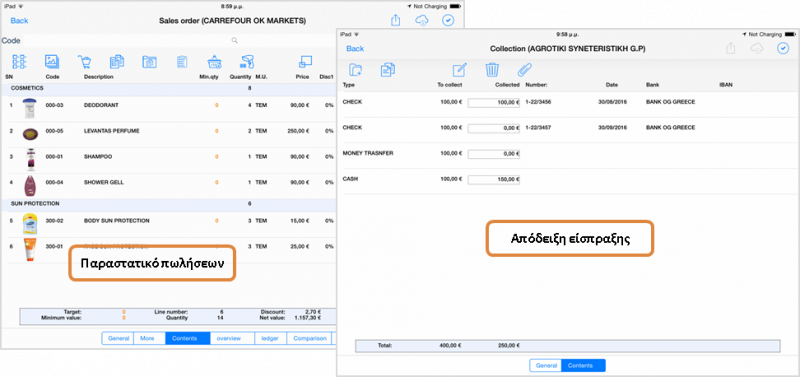Click BANK OG GREECE in first check row
800x377 pixels.
670,102
